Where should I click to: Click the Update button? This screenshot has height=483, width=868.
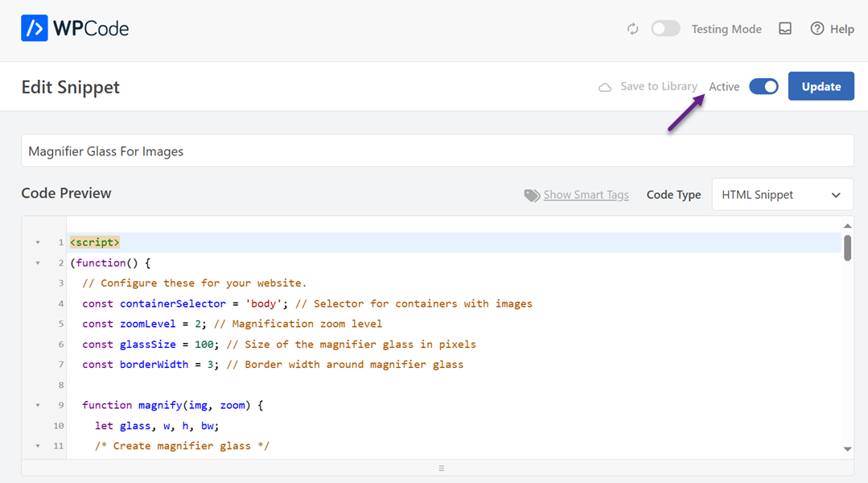821,87
